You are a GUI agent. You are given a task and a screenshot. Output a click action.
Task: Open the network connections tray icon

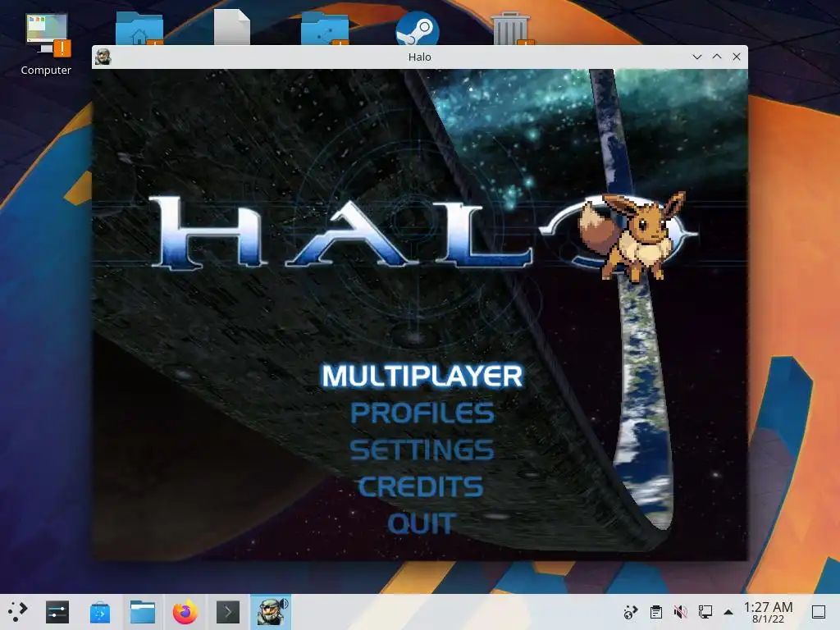[x=705, y=612]
